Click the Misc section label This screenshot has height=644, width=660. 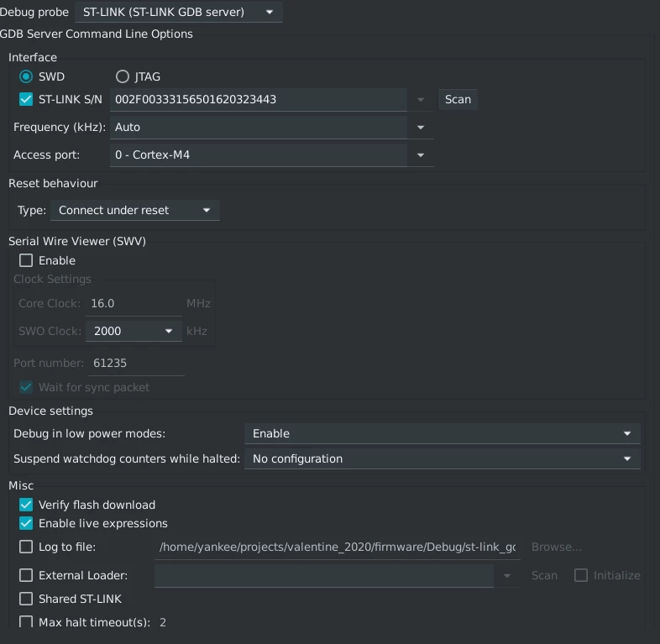(21, 486)
